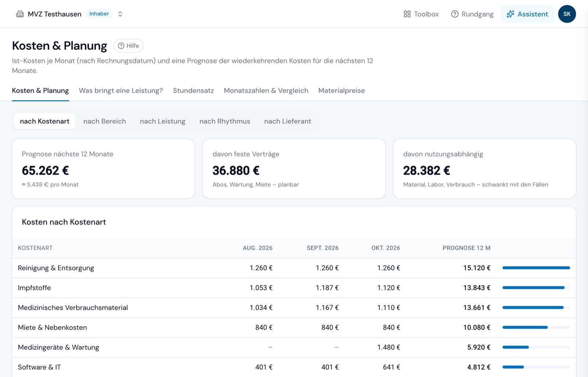Image resolution: width=588 pixels, height=377 pixels.
Task: Open the Toolbox grid icon
Action: click(407, 14)
